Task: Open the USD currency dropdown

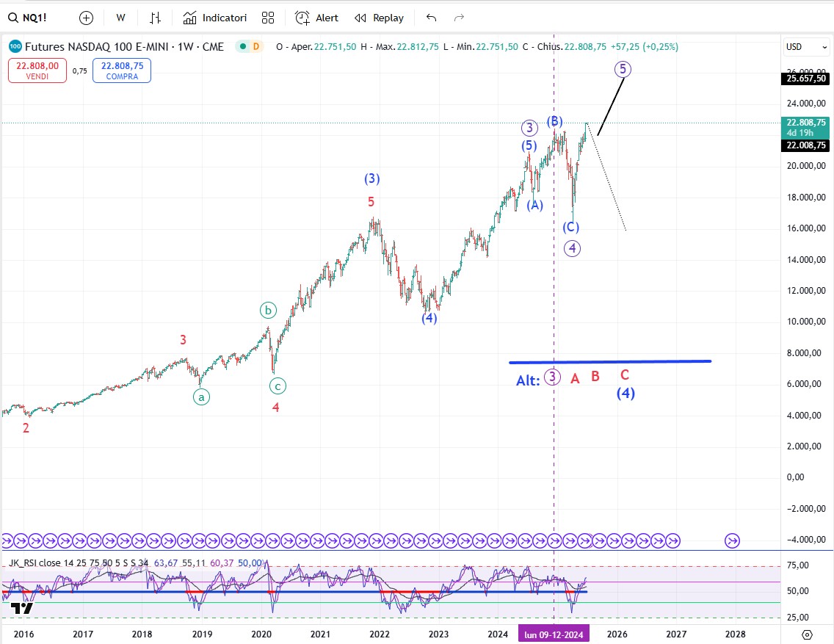Action: (x=807, y=47)
